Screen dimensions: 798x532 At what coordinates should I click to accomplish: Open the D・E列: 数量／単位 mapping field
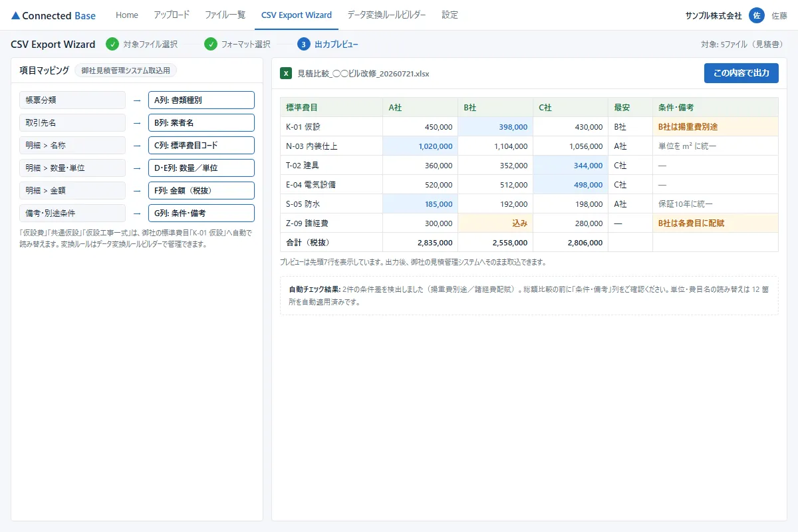(x=201, y=168)
